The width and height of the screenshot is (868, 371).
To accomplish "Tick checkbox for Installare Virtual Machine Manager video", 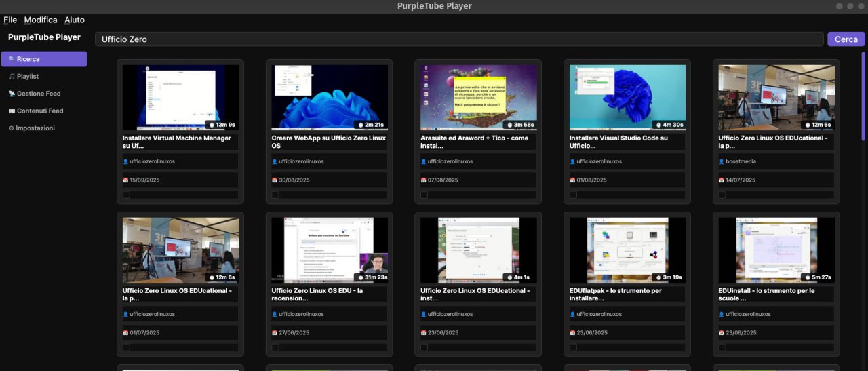I will click(x=126, y=195).
